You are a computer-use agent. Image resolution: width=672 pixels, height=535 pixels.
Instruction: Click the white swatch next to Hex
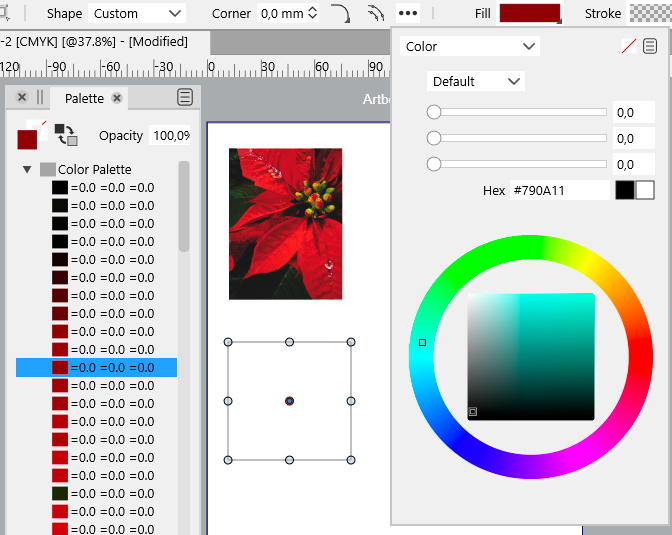(645, 190)
